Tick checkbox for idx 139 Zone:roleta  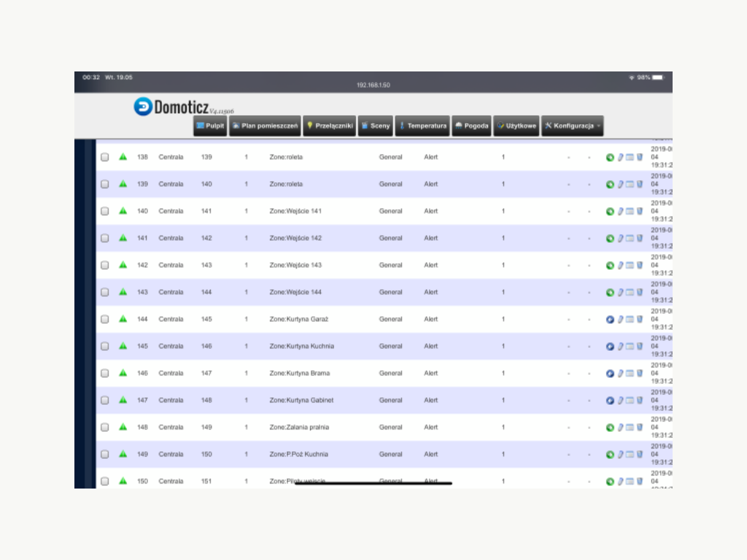click(105, 184)
